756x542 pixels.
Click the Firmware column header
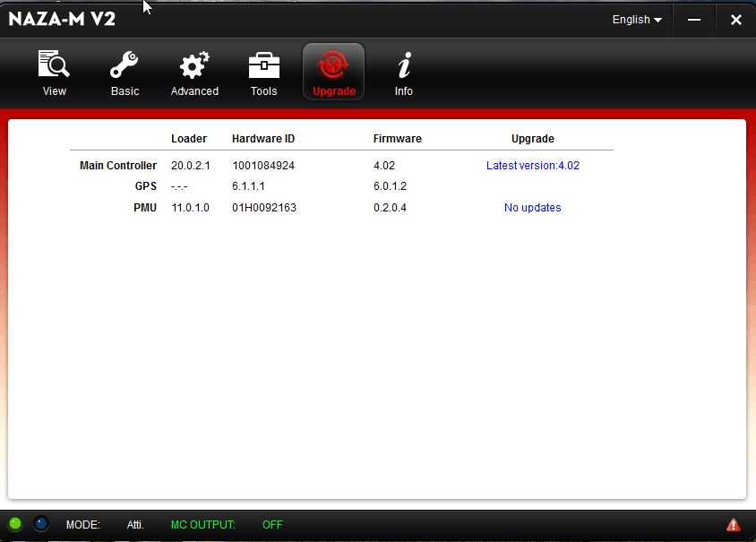pos(397,139)
